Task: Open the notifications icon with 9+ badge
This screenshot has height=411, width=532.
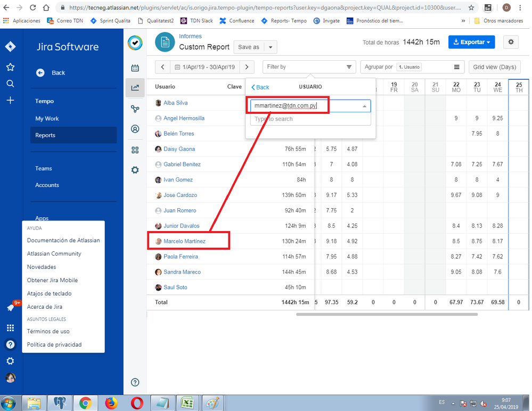Action: (x=11, y=308)
